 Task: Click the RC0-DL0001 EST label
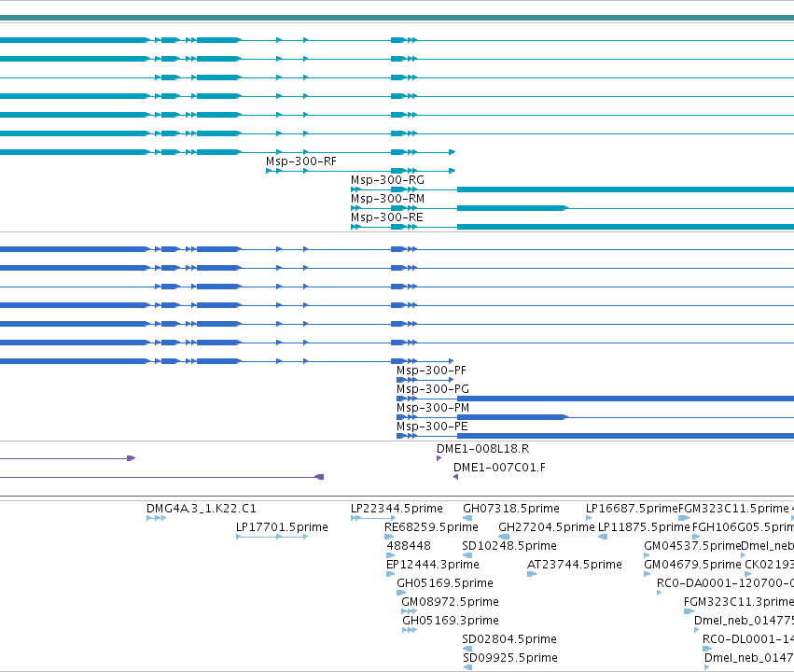748,640
